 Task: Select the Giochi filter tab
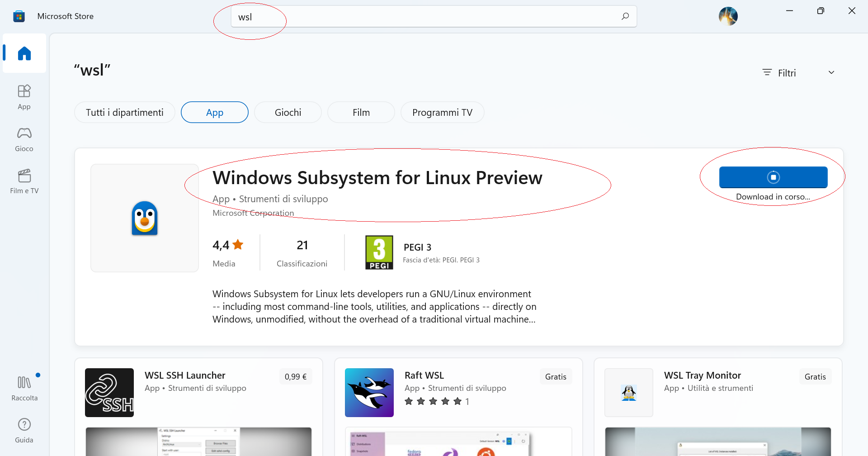pyautogui.click(x=288, y=112)
